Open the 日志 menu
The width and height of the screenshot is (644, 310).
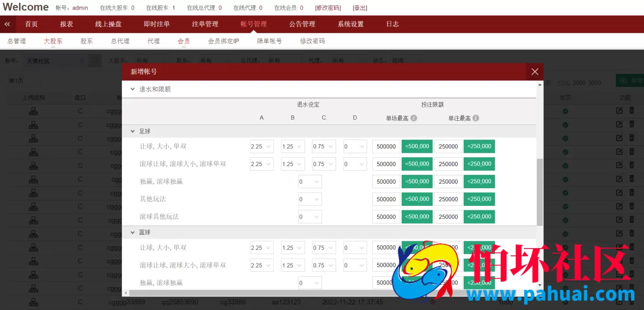tap(392, 24)
